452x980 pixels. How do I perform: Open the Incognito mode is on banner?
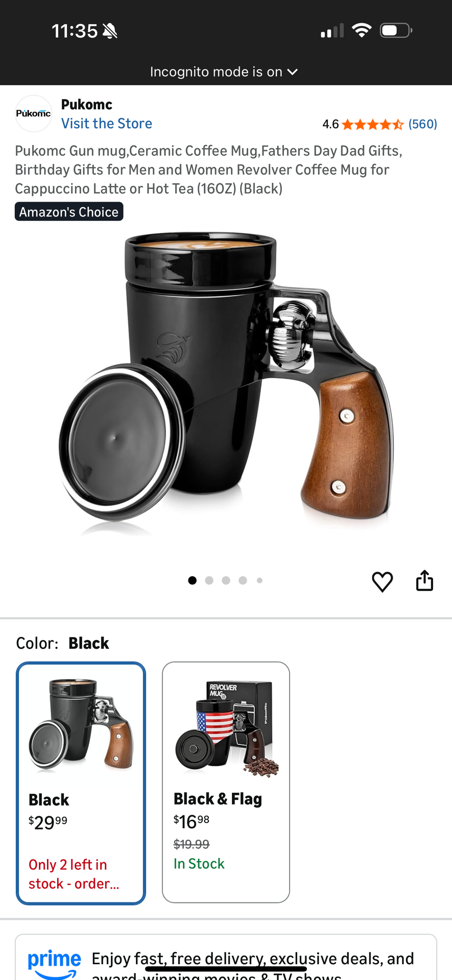(224, 72)
